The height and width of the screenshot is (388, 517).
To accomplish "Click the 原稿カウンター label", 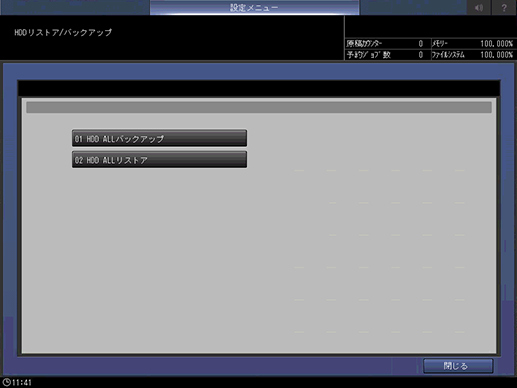I will tap(364, 44).
